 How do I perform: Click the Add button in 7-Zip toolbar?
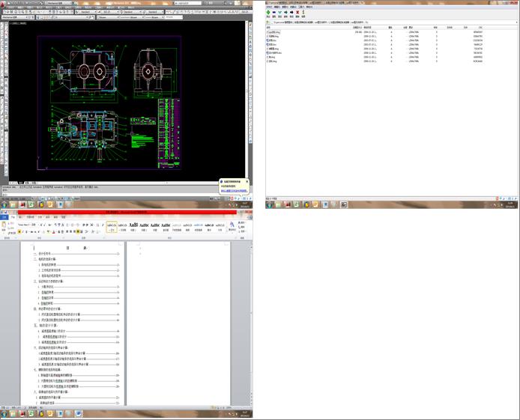point(268,12)
